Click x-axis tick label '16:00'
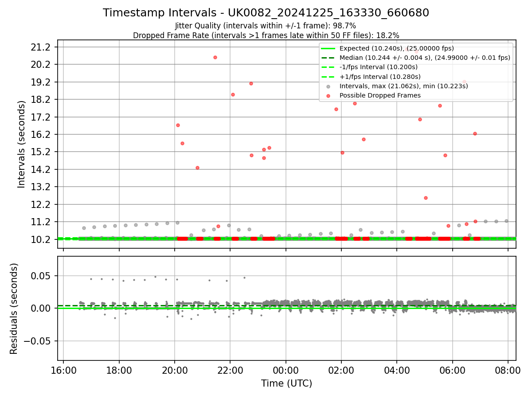Image resolution: width=532 pixels, height=399 pixels. click(63, 370)
